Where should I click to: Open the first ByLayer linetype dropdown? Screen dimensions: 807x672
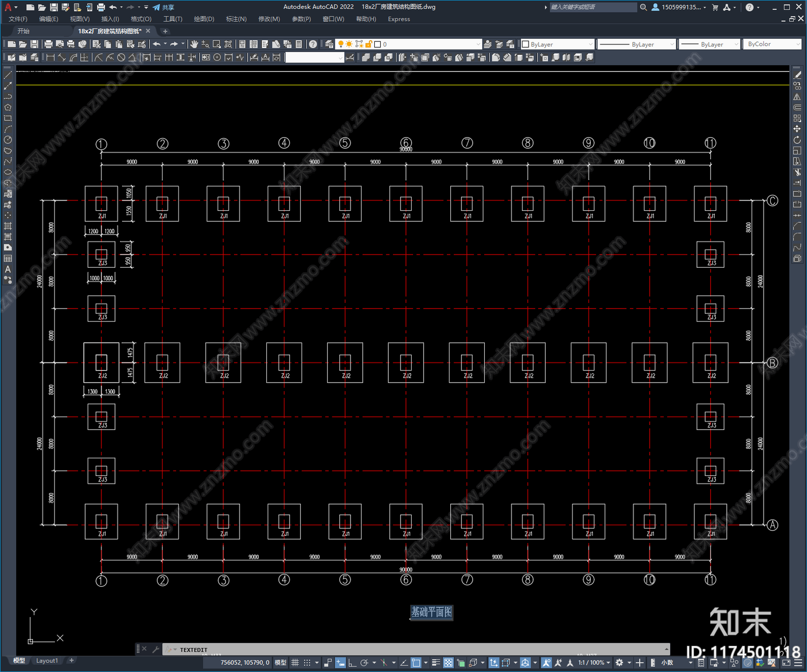tap(637, 44)
